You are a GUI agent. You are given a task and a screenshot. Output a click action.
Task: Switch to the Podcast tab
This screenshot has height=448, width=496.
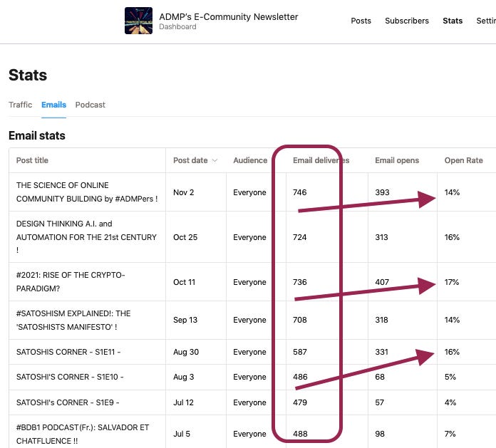[91, 105]
